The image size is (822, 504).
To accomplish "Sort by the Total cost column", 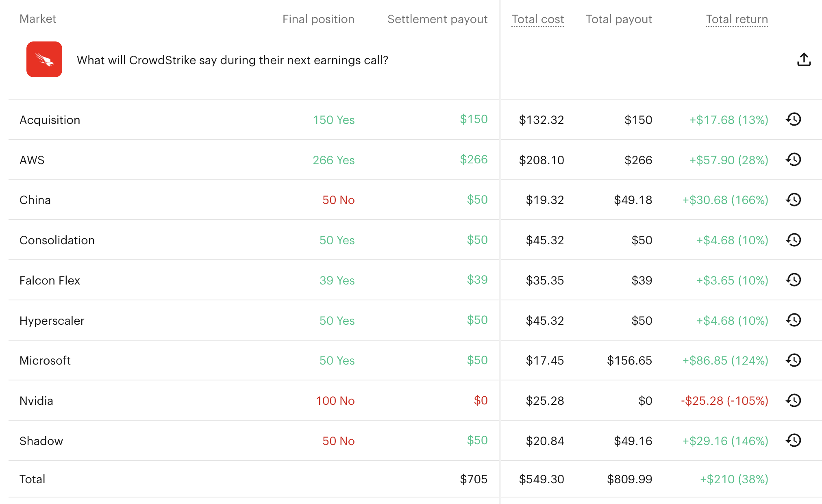I will (x=537, y=19).
